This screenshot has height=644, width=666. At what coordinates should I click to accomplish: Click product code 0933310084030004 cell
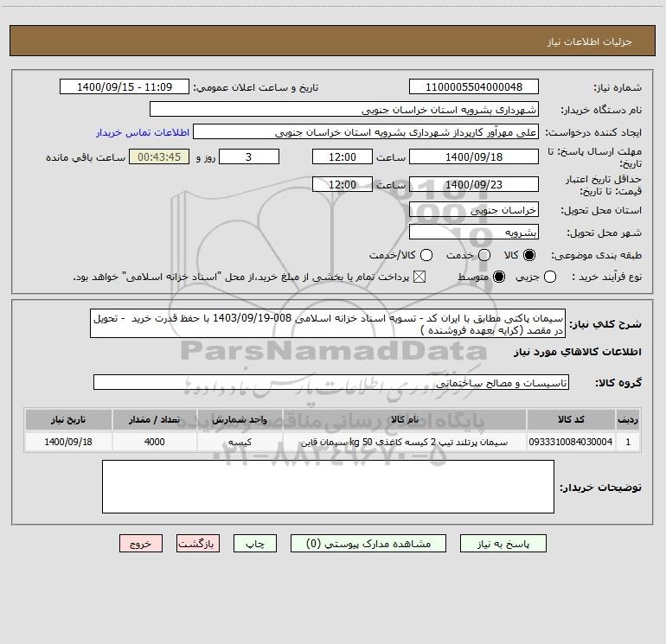click(571, 442)
